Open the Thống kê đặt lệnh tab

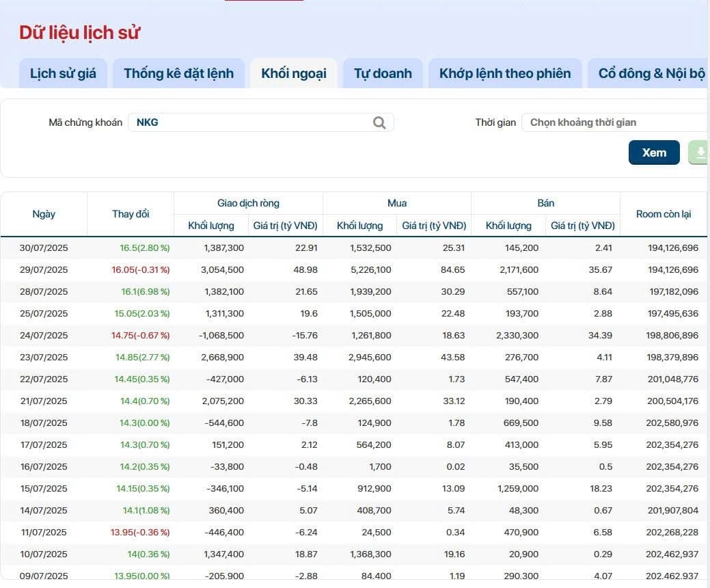tap(178, 73)
